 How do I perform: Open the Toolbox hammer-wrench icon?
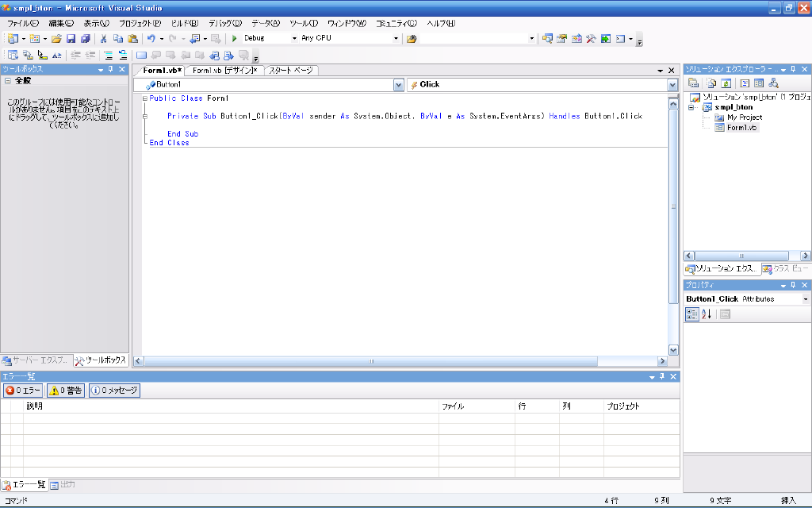point(591,39)
